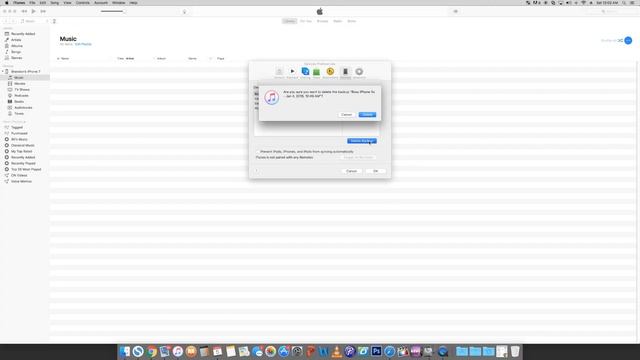Image resolution: width=640 pixels, height=360 pixels.
Task: Open iTunes from the Dock
Action: pos(178,351)
